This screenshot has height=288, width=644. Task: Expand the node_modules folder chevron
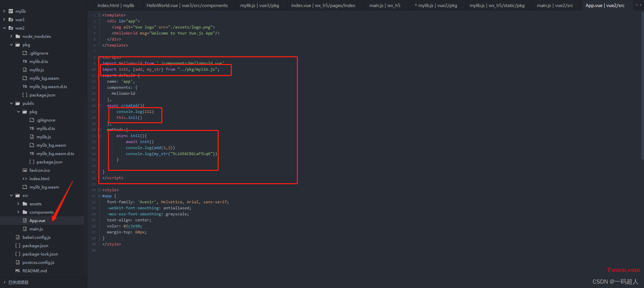(x=11, y=36)
